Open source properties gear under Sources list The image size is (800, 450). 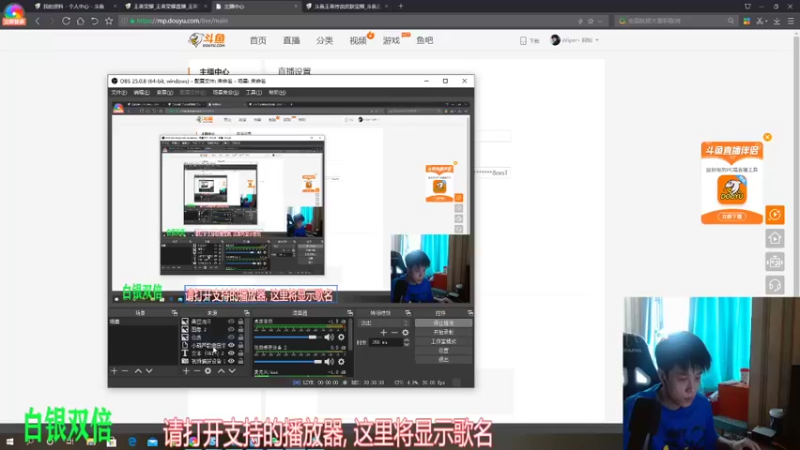point(208,371)
